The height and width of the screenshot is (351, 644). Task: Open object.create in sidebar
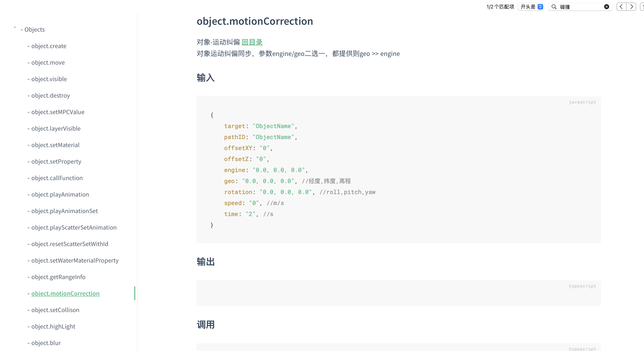tap(49, 46)
